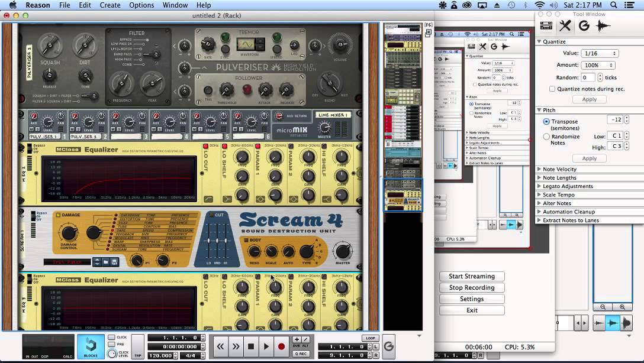Toggle the Lo Shelf button on top Equalizer
Image resolution: width=644 pixels, height=363 pixels.
coord(225,146)
